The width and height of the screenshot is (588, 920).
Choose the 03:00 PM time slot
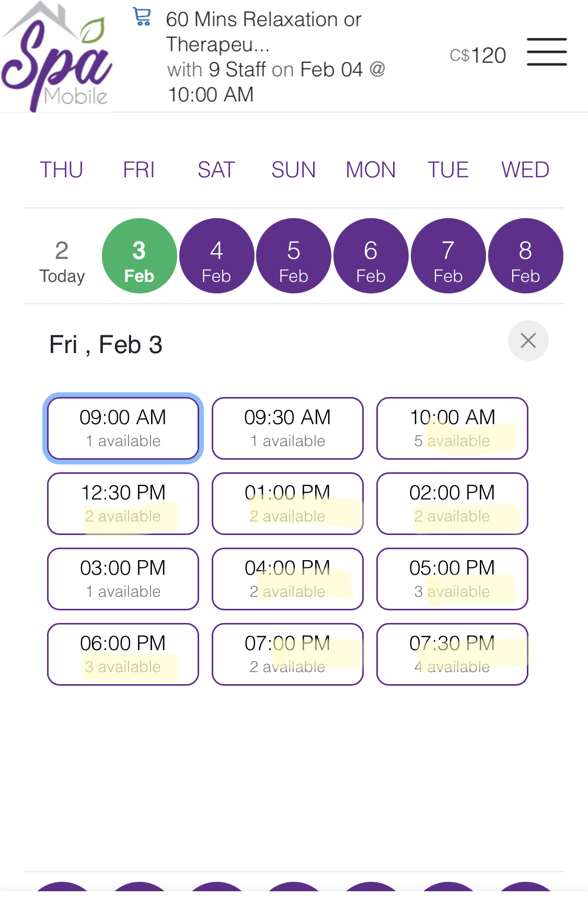pos(123,579)
